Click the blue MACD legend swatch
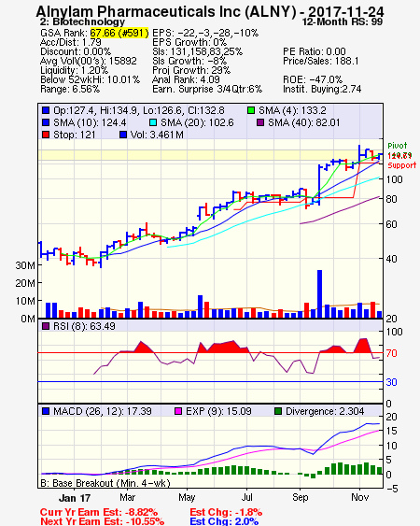The width and height of the screenshot is (420, 526). coord(46,411)
